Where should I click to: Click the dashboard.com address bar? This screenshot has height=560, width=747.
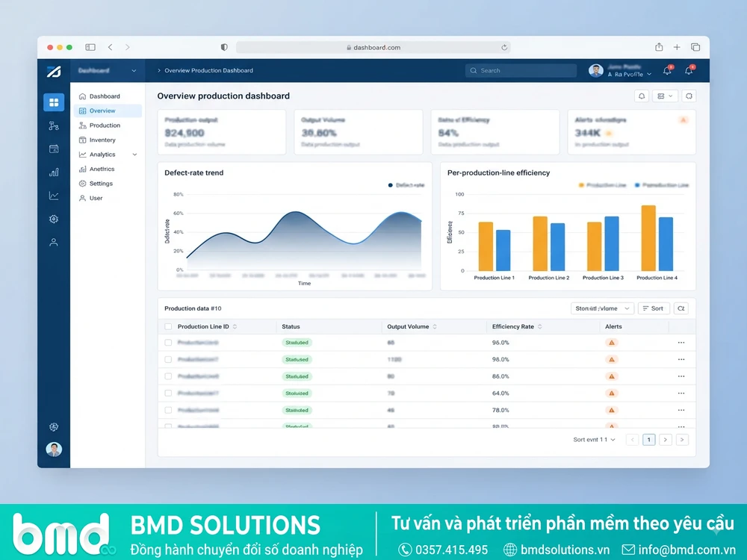pyautogui.click(x=373, y=47)
